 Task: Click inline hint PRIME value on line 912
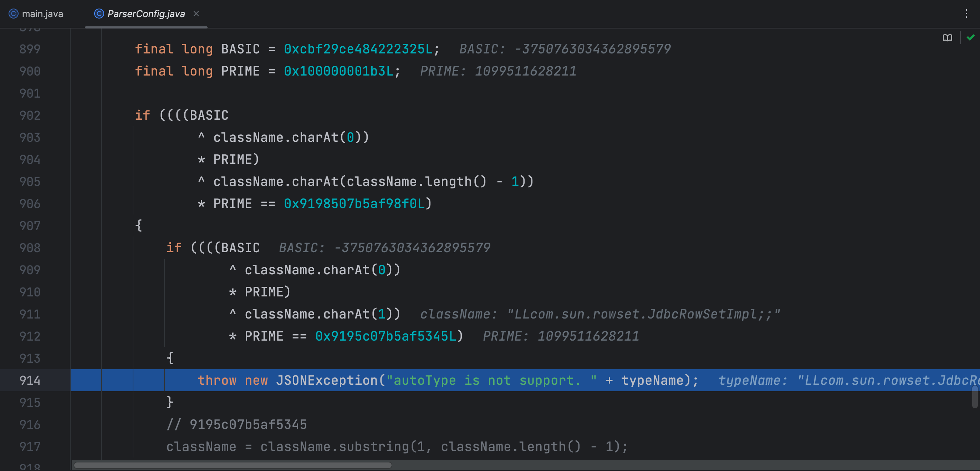click(x=561, y=336)
